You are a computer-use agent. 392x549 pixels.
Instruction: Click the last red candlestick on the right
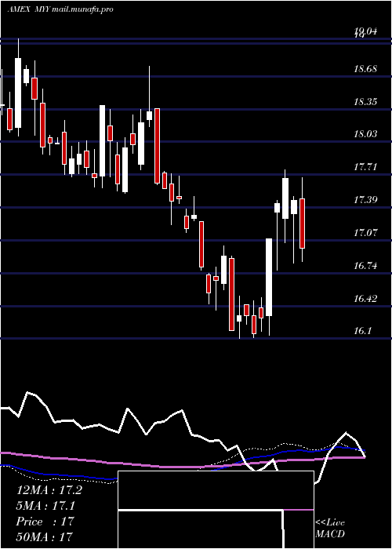(x=302, y=224)
